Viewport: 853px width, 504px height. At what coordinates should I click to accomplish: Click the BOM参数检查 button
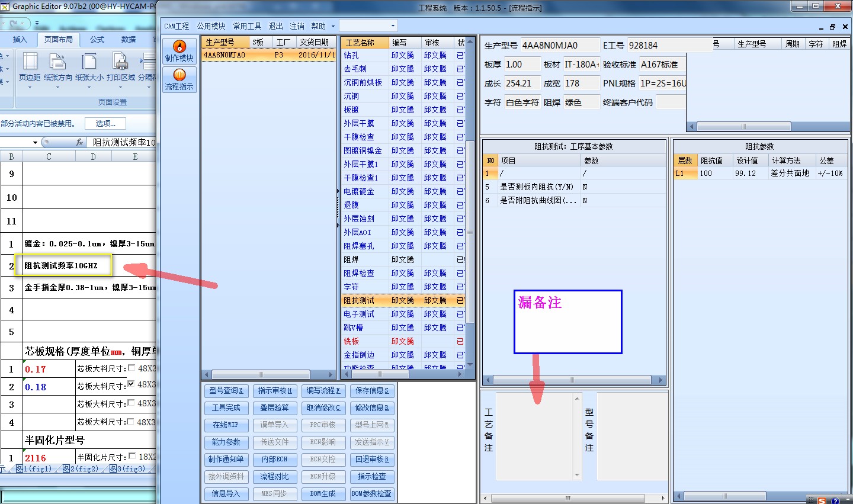tap(372, 494)
